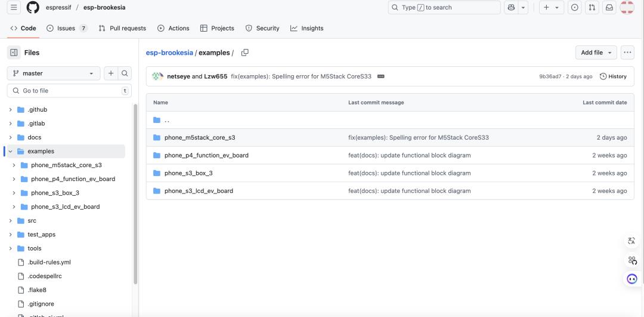This screenshot has width=644, height=317.
Task: Expand phone_m5stack_core_s3 tree chevron
Action: [x=14, y=165]
